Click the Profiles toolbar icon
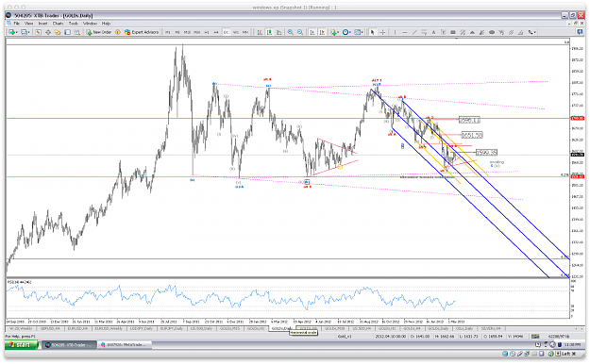The width and height of the screenshot is (590, 364). pyautogui.click(x=25, y=32)
